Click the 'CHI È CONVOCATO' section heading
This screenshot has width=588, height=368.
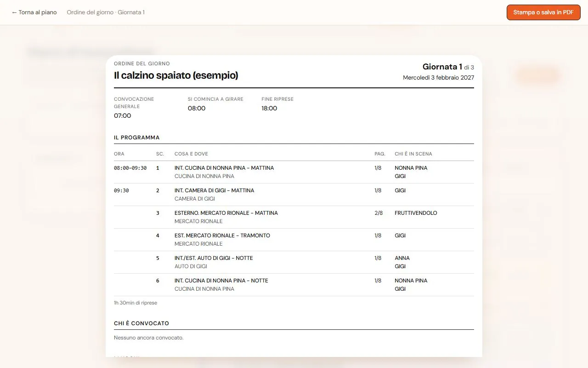click(141, 323)
